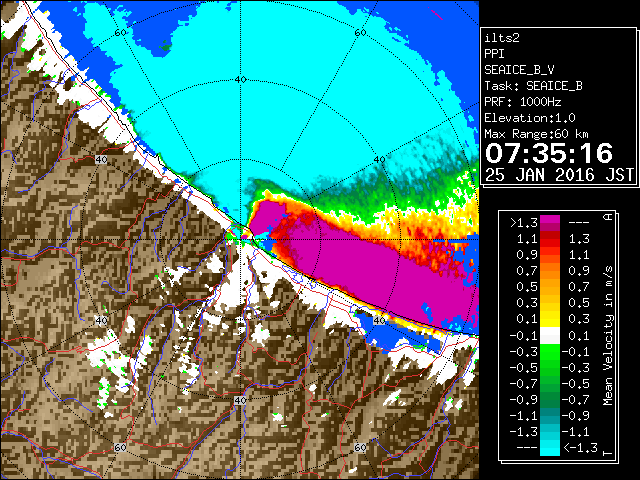
Task: Click the 'Task: SEAICE_B' line
Action: (x=533, y=86)
